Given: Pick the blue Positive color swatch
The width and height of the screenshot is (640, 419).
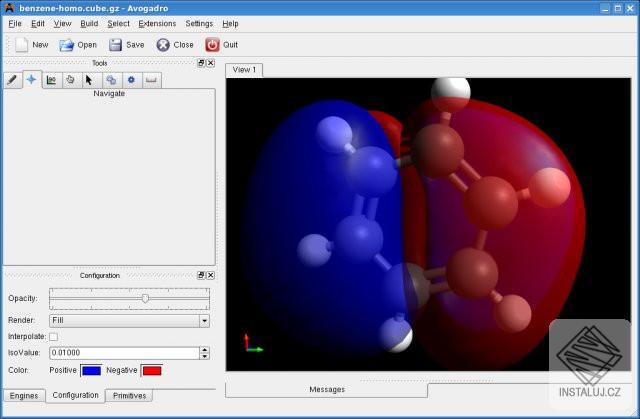Looking at the screenshot, I should click(91, 370).
